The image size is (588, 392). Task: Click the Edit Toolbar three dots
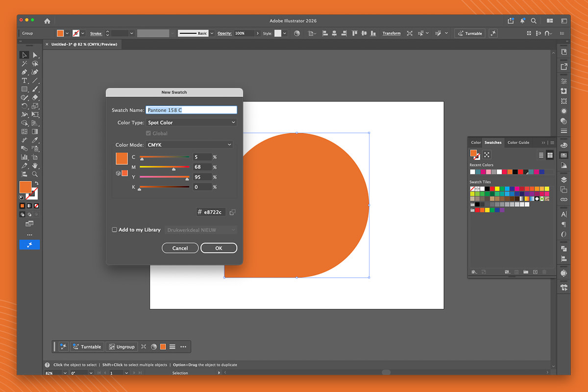tap(30, 235)
